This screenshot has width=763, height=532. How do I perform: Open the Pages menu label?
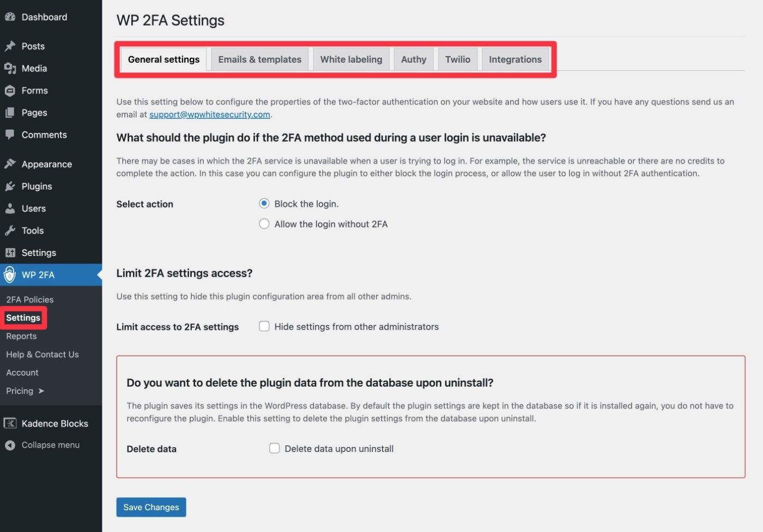(34, 113)
